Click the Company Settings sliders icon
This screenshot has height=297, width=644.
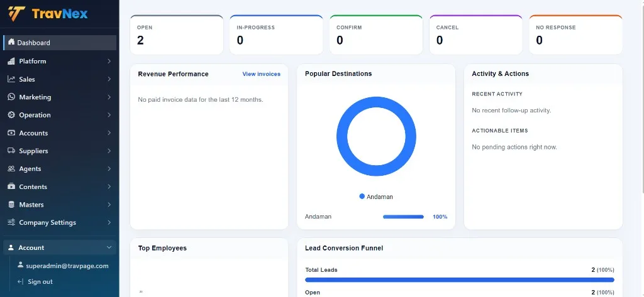point(11,222)
